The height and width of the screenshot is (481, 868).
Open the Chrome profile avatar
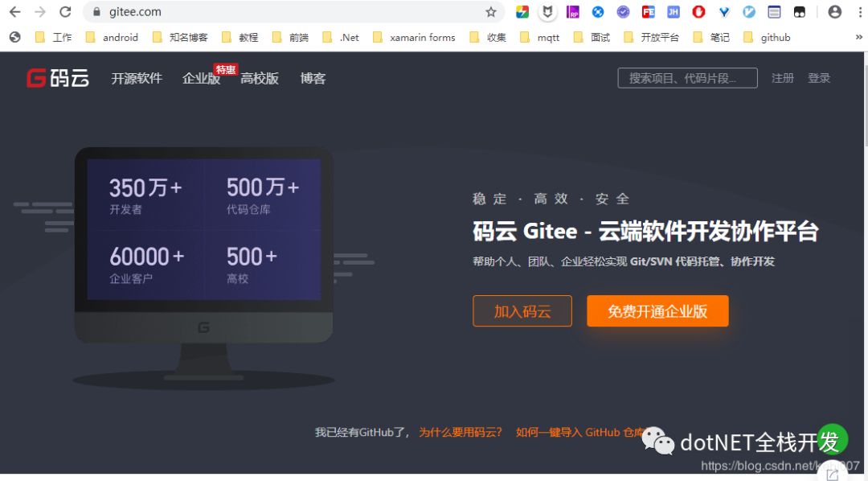tap(835, 11)
